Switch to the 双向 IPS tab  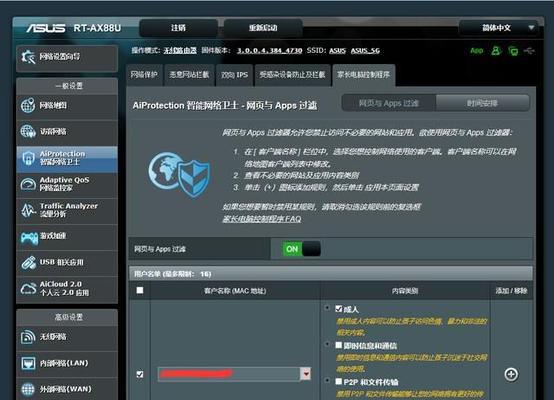[235, 75]
